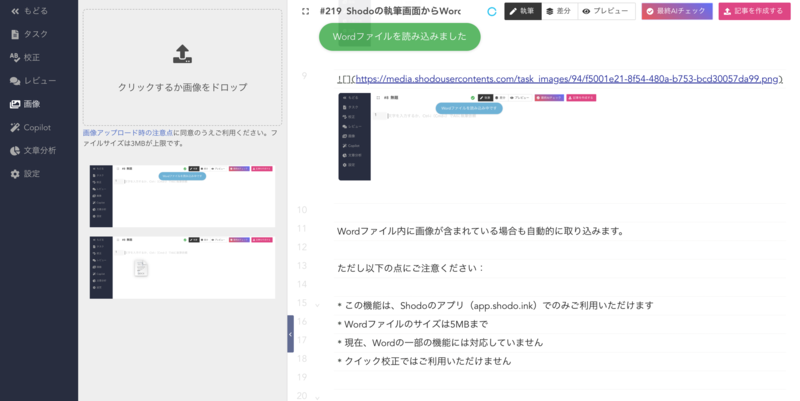The image size is (800, 401).
Task: Run 最終AIチェック
Action: pyautogui.click(x=677, y=11)
